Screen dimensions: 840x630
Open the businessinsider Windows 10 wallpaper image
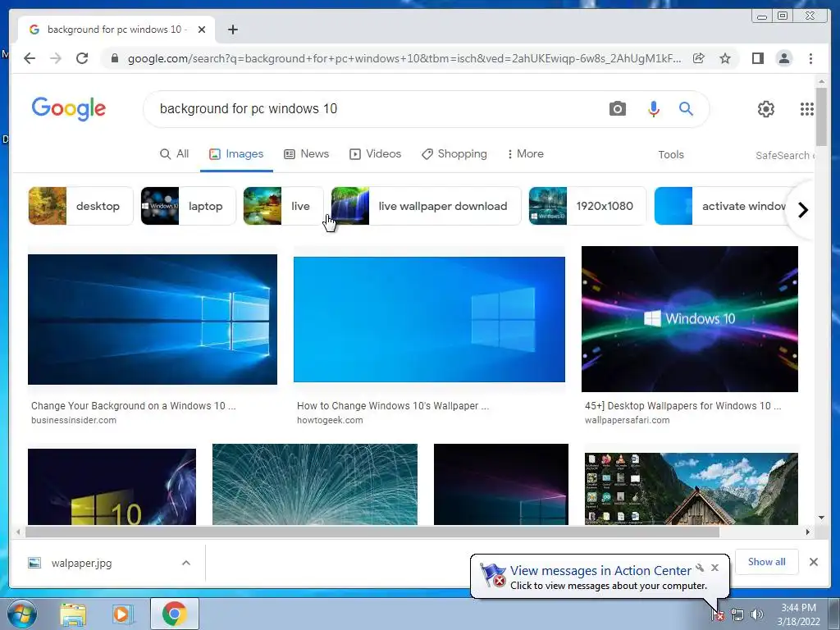pos(153,319)
